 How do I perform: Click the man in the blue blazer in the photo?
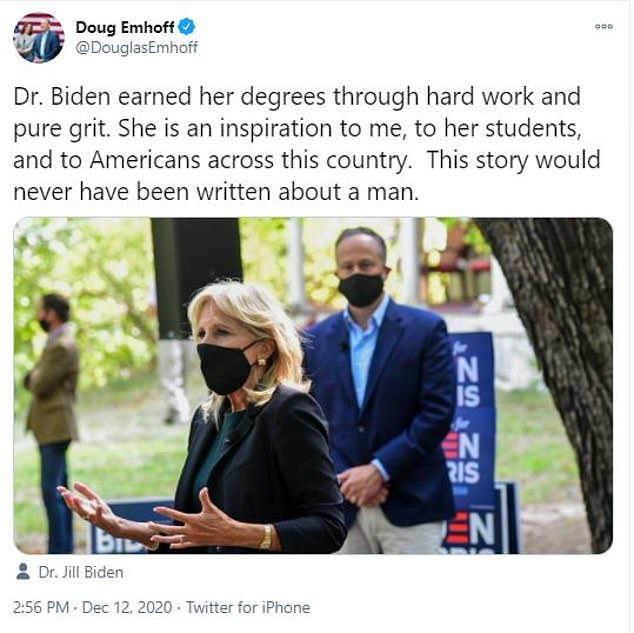point(380,388)
